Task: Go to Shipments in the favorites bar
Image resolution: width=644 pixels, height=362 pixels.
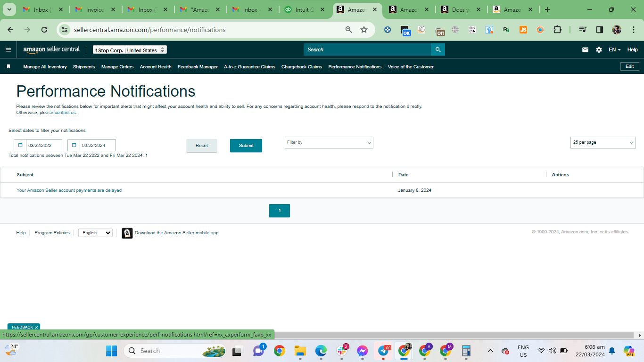Action: [x=84, y=67]
